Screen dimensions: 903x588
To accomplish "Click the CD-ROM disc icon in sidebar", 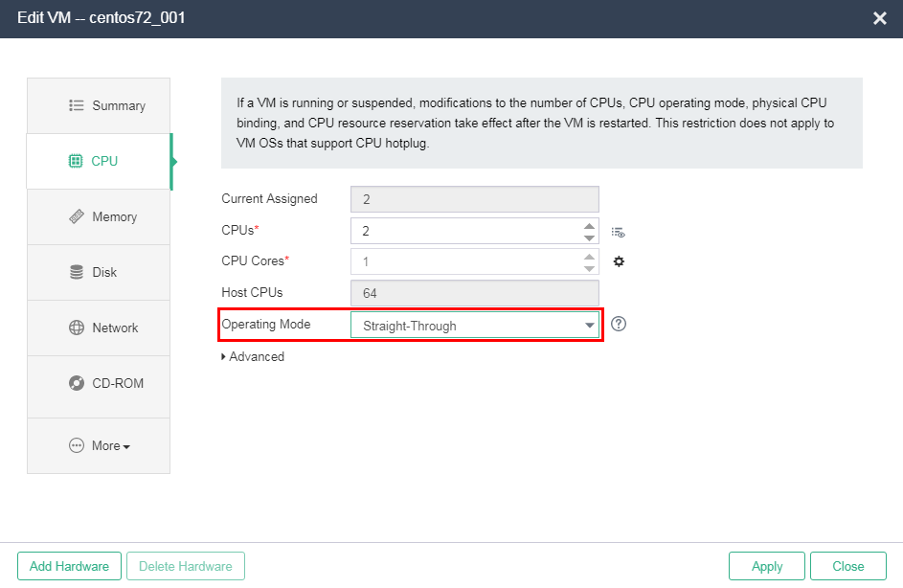I will point(77,383).
